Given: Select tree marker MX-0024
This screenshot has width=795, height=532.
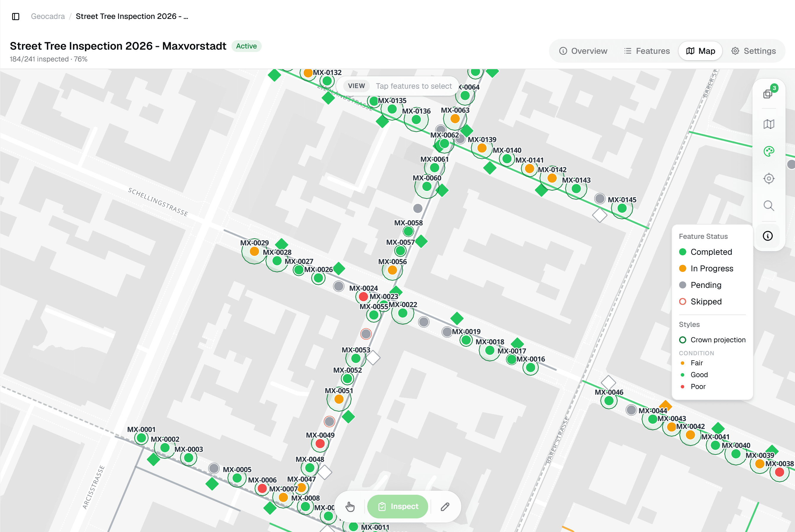Looking at the screenshot, I should [363, 296].
